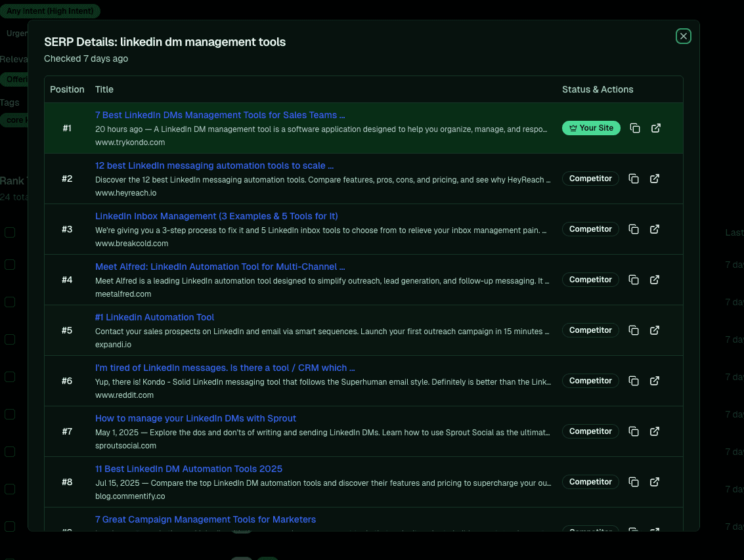Open expandi.io result externally

tap(654, 330)
